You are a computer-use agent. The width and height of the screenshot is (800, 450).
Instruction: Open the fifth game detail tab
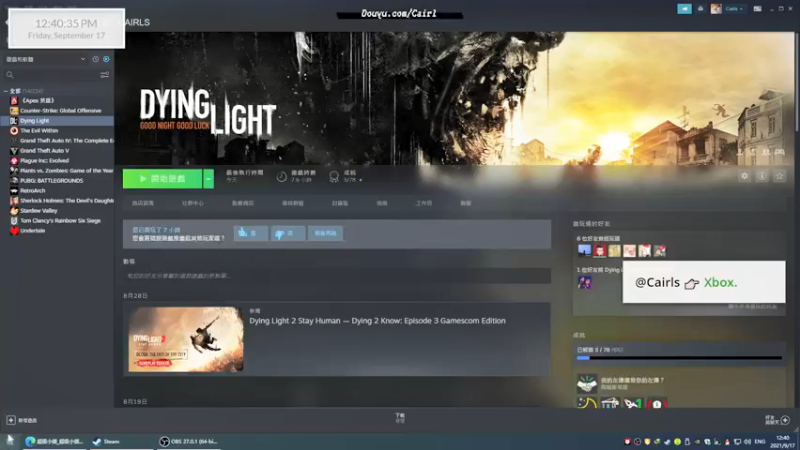click(x=340, y=203)
